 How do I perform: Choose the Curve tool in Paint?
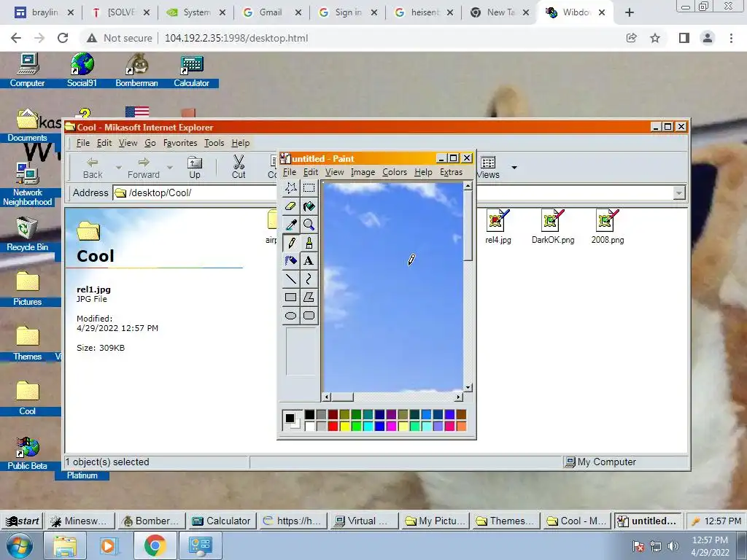(x=309, y=279)
